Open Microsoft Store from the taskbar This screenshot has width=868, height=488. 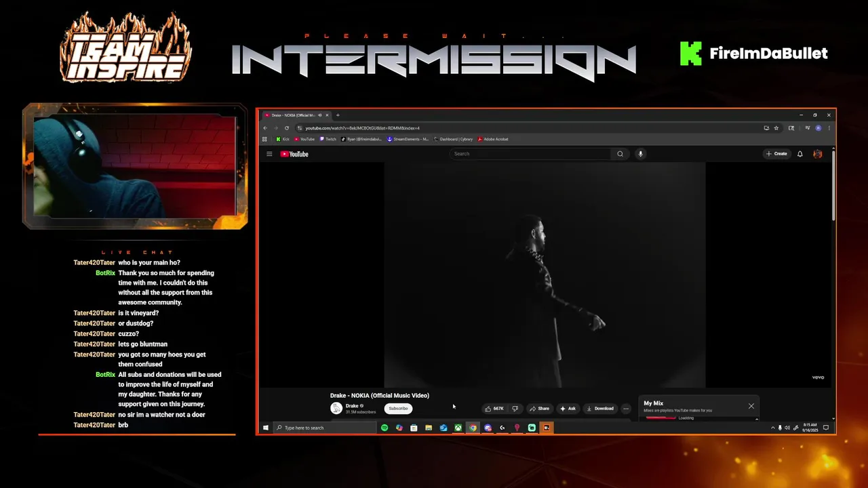pos(414,428)
